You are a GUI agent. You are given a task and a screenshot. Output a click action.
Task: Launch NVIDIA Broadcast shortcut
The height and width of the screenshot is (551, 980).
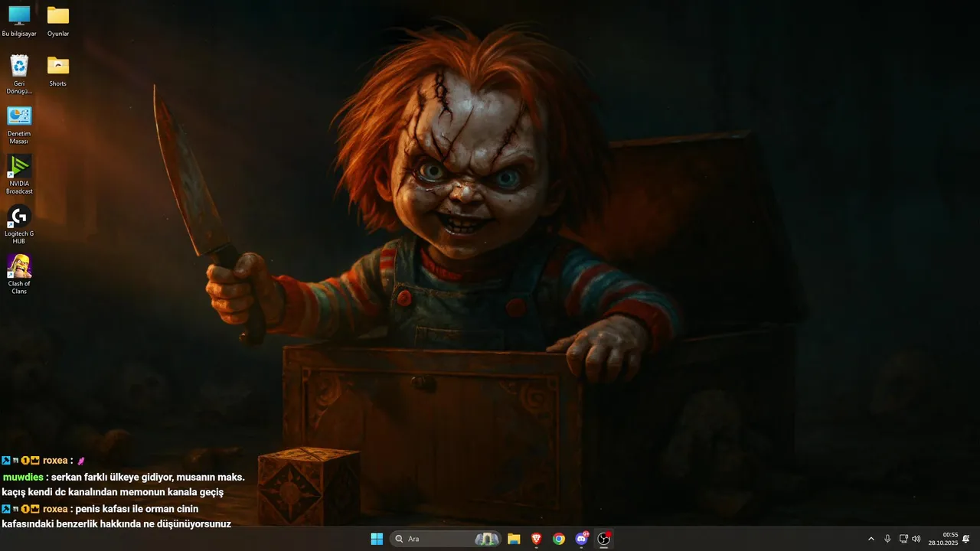tap(19, 174)
